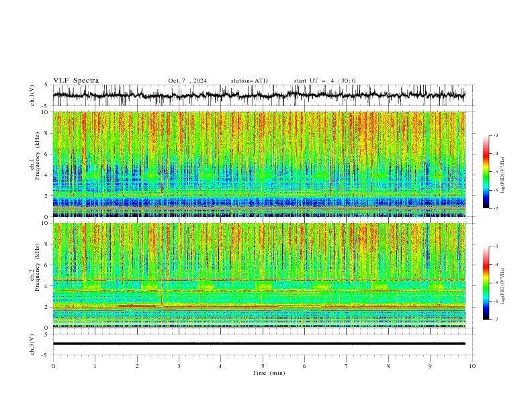Click the '-3' value on ch.1 color bar
The image size is (532, 411).
496,135
